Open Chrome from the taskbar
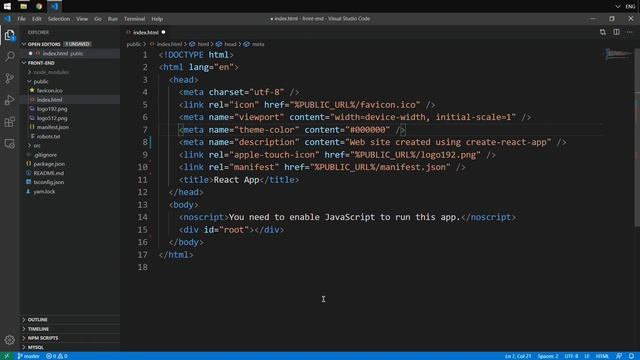This screenshot has width=640, height=360. [x=39, y=6]
